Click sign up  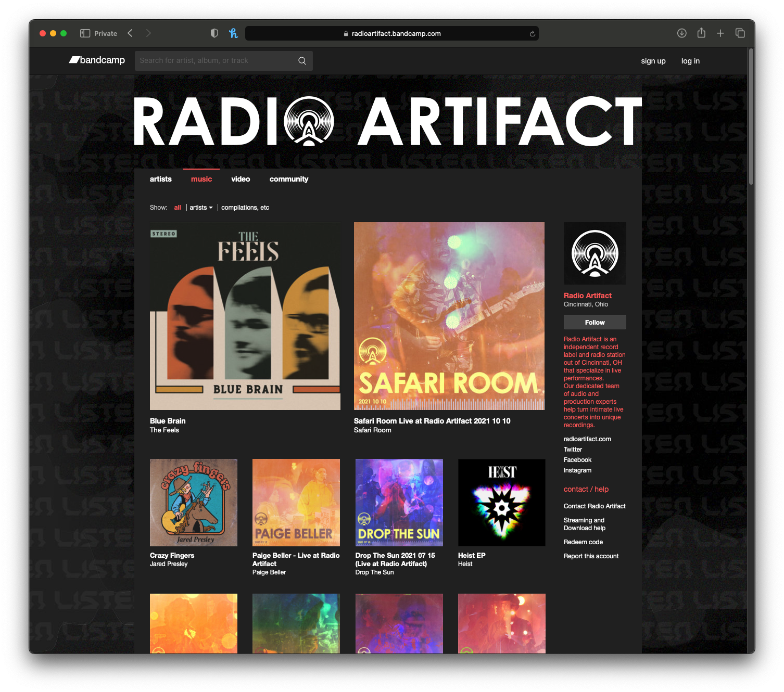653,61
